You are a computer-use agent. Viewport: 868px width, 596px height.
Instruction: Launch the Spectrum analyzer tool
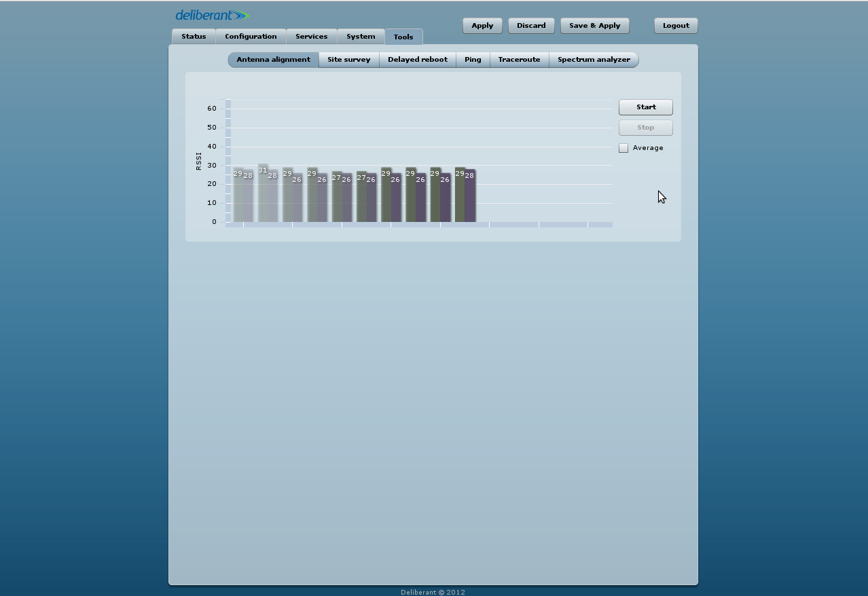(x=594, y=60)
